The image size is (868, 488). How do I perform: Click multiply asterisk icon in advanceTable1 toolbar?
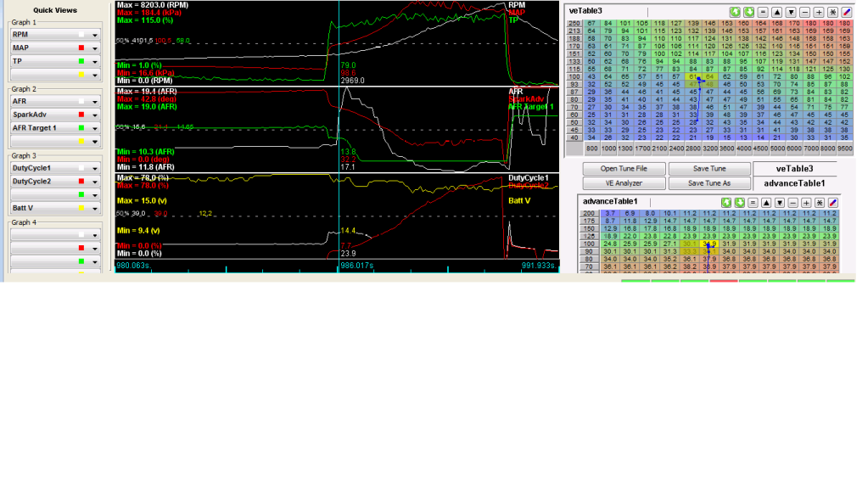[820, 203]
